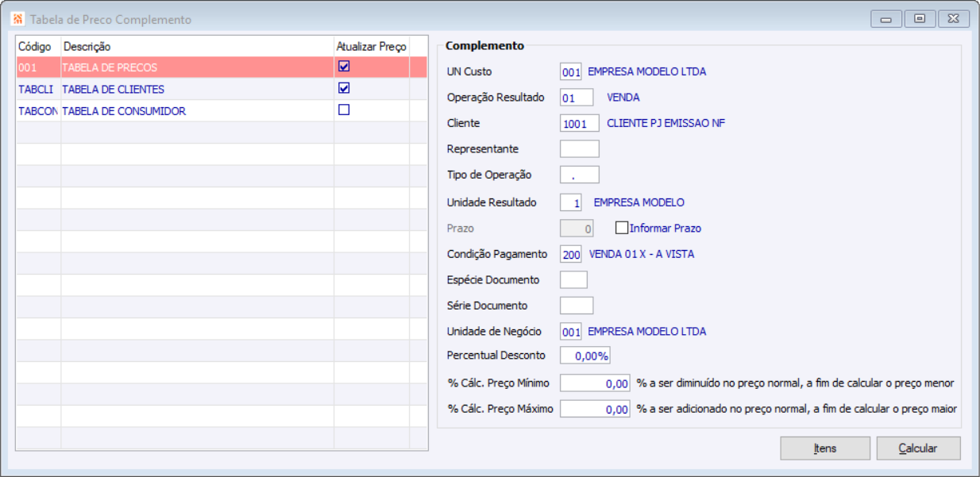
Task: Click the % Cálc. Preço Mínimo field
Action: pos(595,383)
